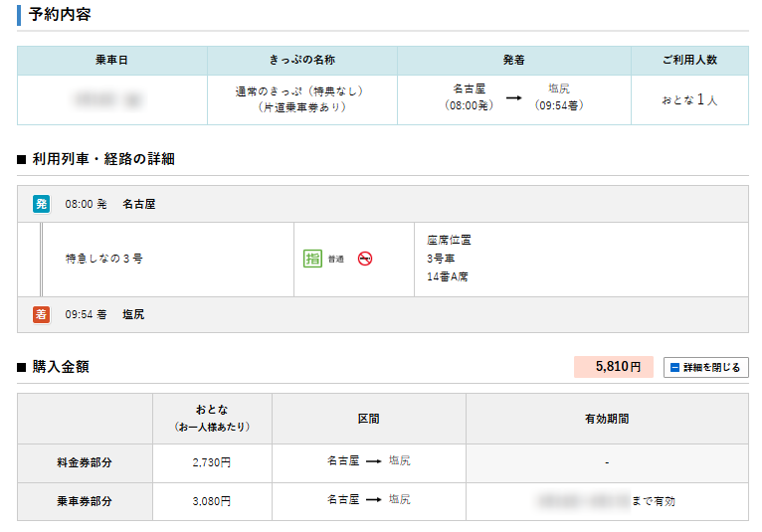762x532 pixels.
Task: Select the 14番A席 seat position text
Action: click(x=448, y=276)
